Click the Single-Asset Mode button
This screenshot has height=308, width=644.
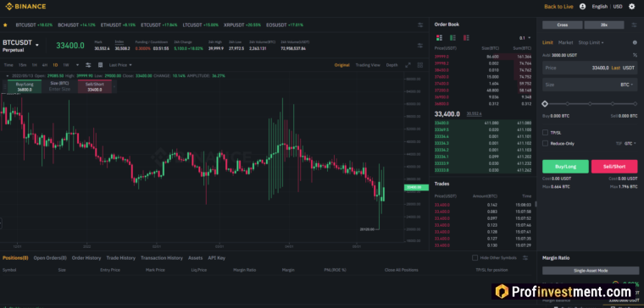click(591, 271)
